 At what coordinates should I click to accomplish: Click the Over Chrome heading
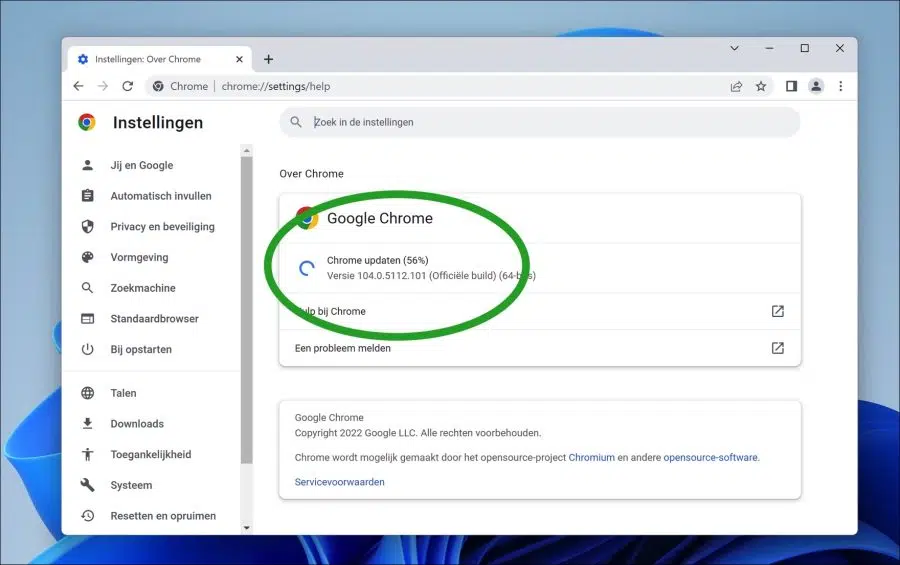click(x=311, y=174)
